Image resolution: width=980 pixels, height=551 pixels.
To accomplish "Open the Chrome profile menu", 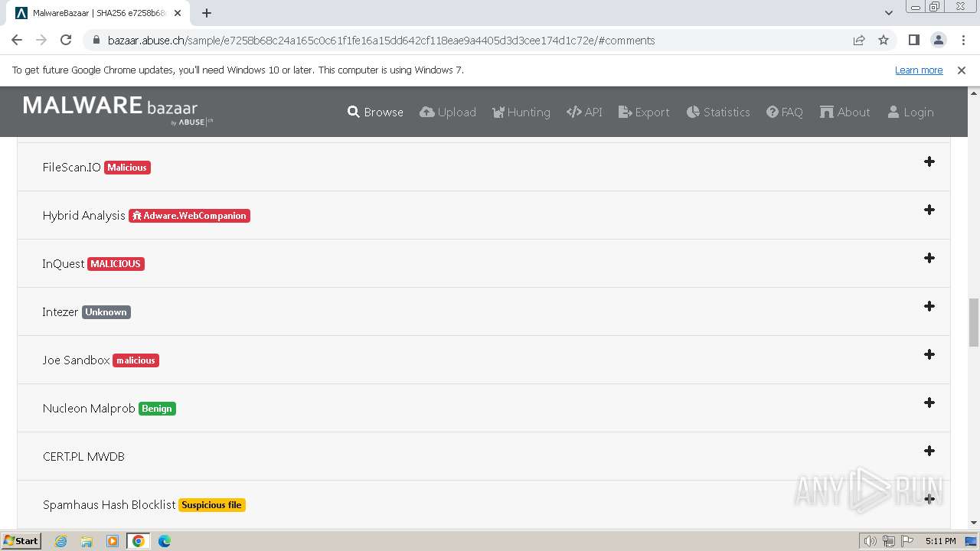I will tap(938, 41).
